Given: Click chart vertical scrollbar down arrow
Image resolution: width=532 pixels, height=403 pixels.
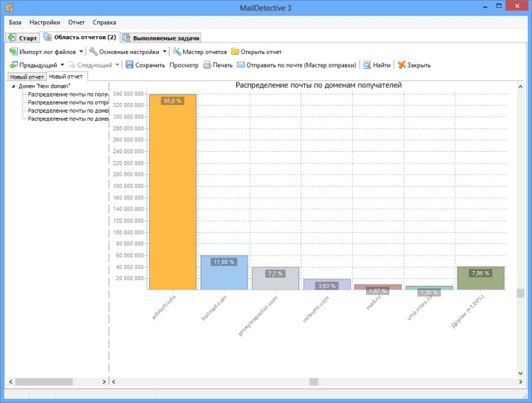Looking at the screenshot, I should pos(521,373).
